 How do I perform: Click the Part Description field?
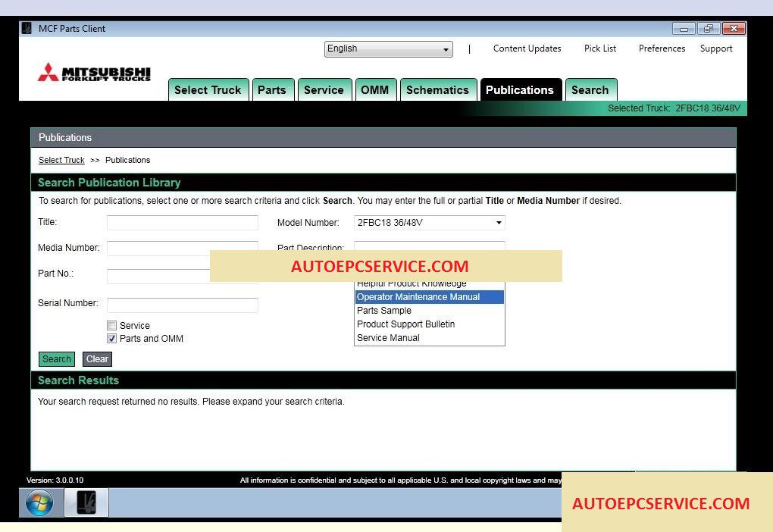[x=430, y=246]
